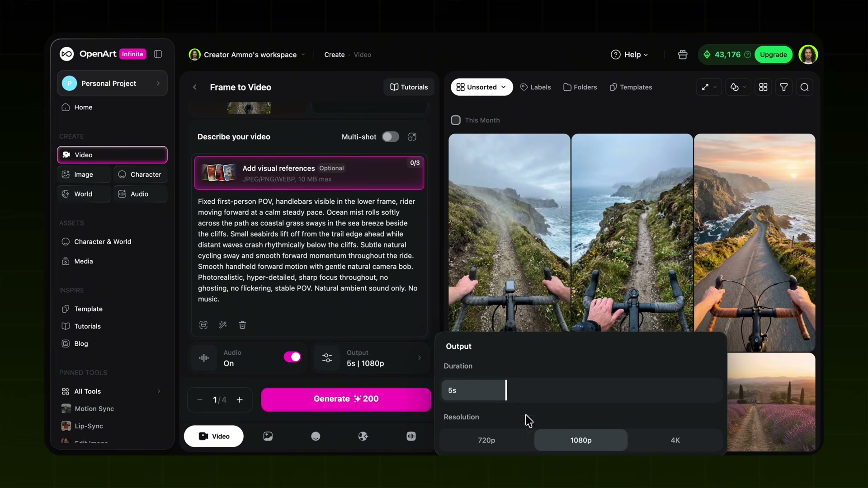Click the output settings sliders icon
Viewport: 868px width, 488px height.
[327, 358]
